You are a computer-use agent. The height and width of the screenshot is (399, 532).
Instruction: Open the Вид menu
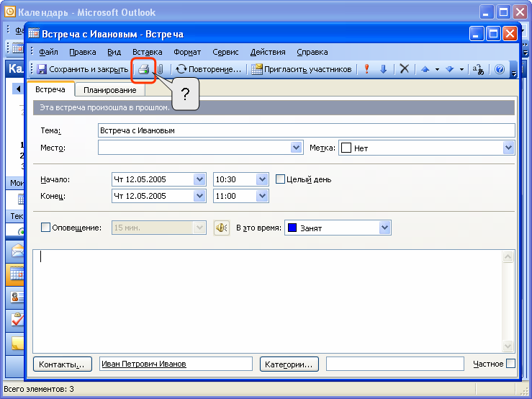(x=114, y=52)
